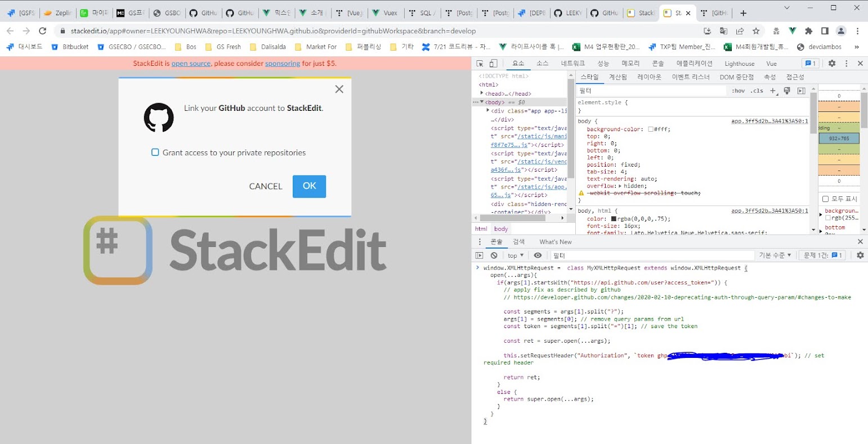Enable Grant access to private repositories checkbox
Viewport: 868px width, 444px height.
point(155,153)
